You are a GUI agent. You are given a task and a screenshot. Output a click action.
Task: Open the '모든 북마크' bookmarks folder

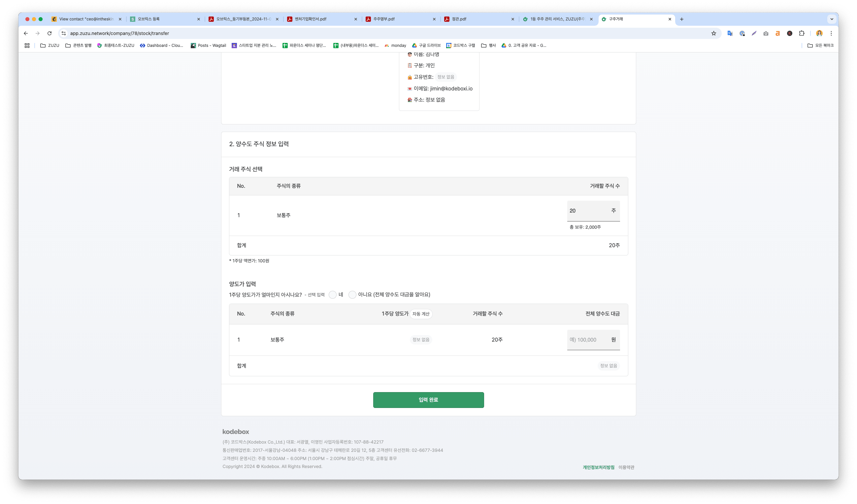(820, 46)
